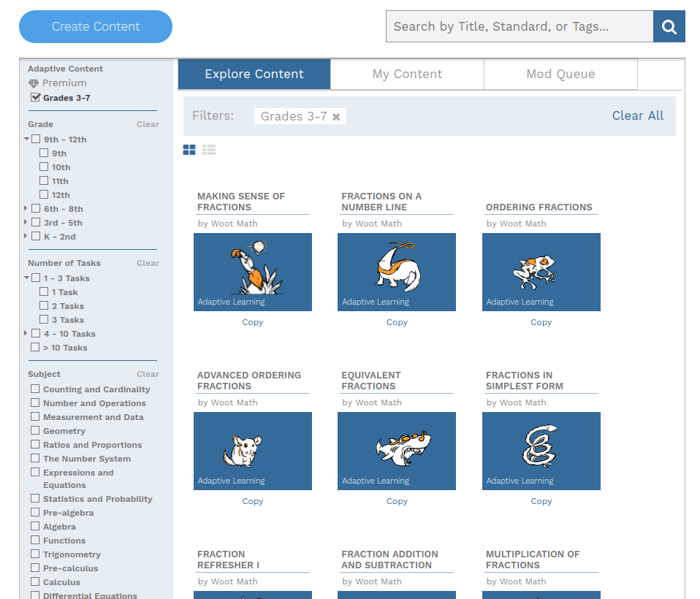Copy Fractions in Simplest Form content
The height and width of the screenshot is (599, 700).
[x=541, y=501]
